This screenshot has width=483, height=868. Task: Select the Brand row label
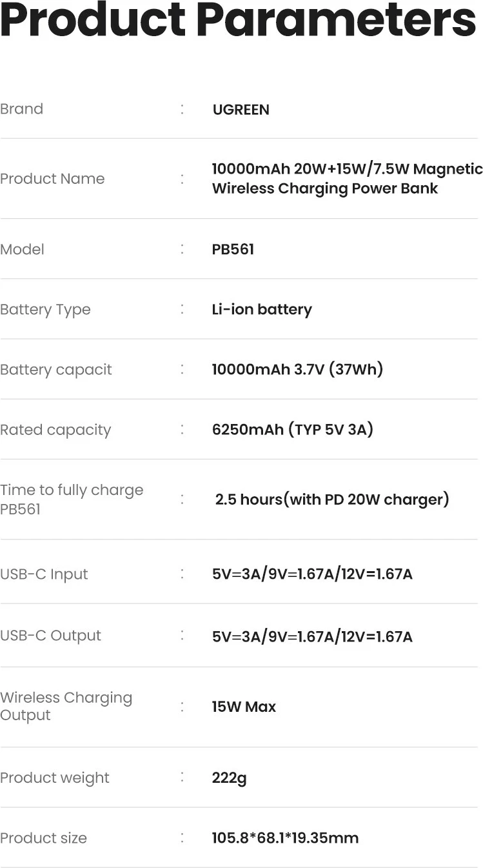click(x=22, y=109)
